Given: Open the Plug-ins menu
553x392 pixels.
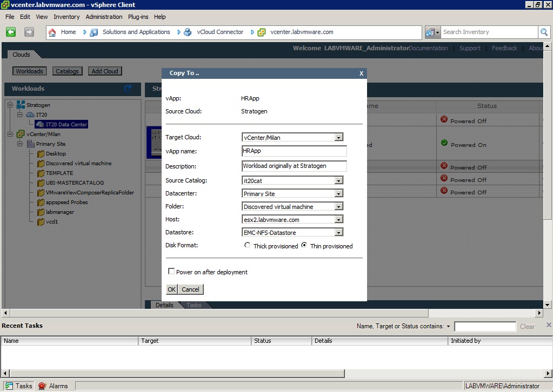Looking at the screenshot, I should tap(138, 17).
